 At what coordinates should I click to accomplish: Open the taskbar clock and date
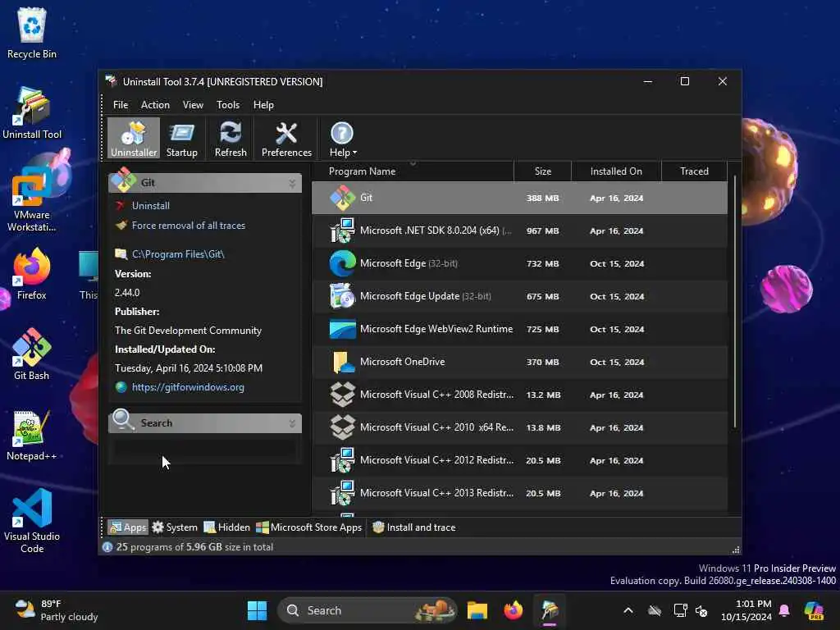[x=746, y=610]
